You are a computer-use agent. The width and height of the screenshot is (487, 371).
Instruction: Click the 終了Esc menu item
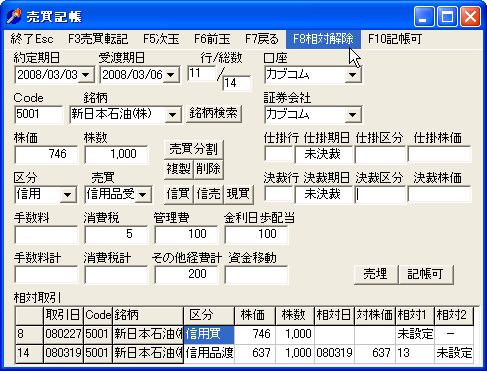pyautogui.click(x=32, y=39)
